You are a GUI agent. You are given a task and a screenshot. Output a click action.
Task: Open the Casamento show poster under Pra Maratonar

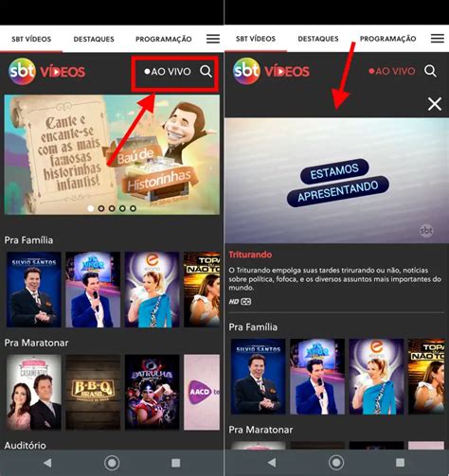[x=34, y=392]
